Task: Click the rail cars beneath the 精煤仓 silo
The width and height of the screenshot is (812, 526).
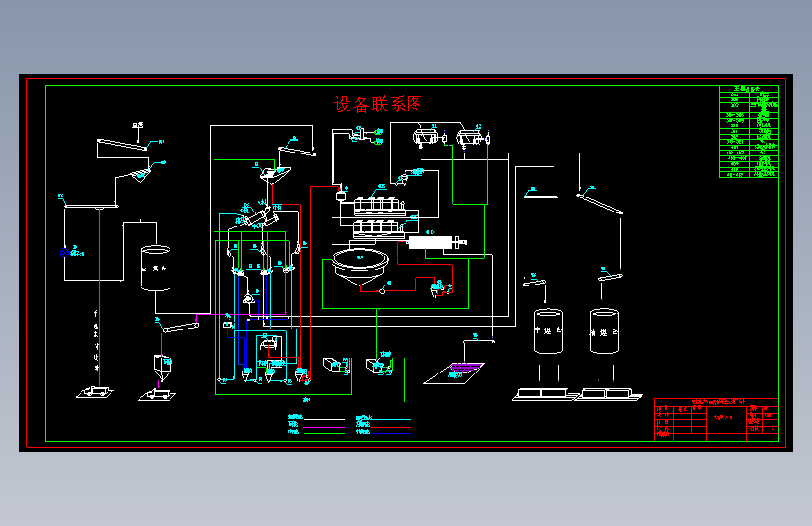Action: [x=609, y=395]
